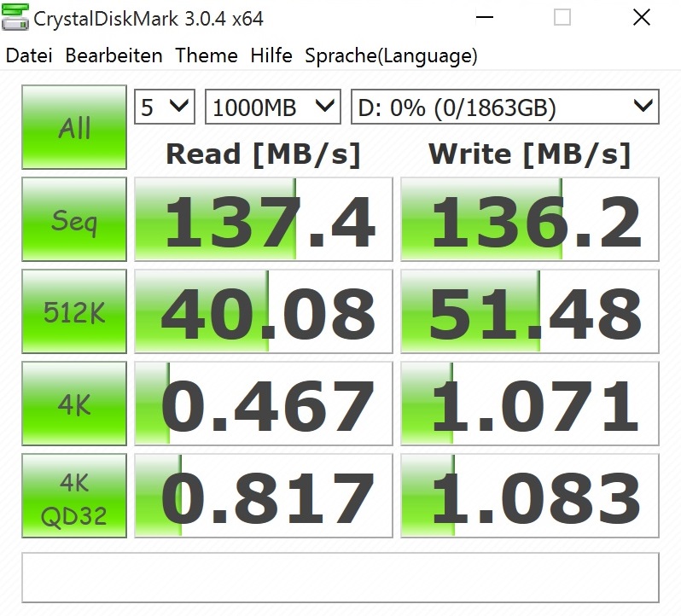This screenshot has width=681, height=616.
Task: Open the drive D: selection dropdown
Action: (x=505, y=107)
